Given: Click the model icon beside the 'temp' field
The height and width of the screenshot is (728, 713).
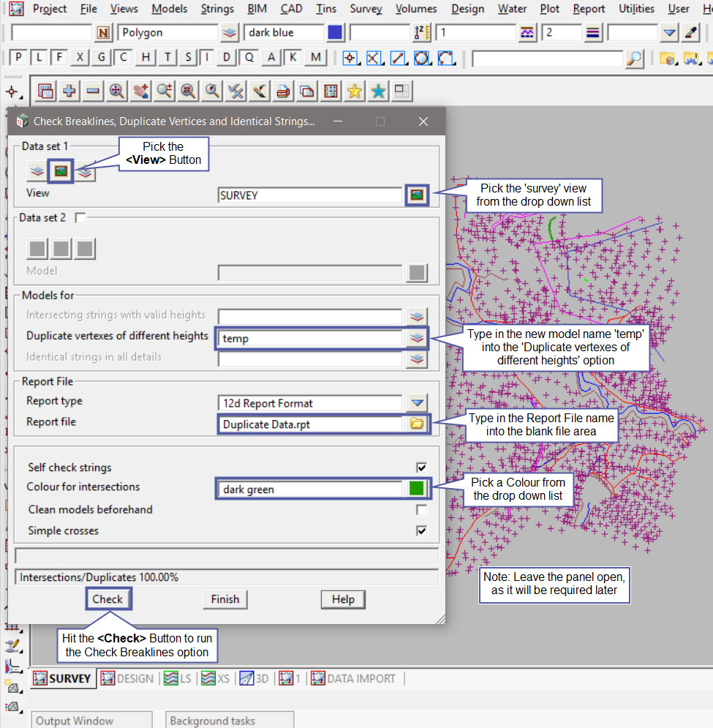Looking at the screenshot, I should pyautogui.click(x=417, y=337).
